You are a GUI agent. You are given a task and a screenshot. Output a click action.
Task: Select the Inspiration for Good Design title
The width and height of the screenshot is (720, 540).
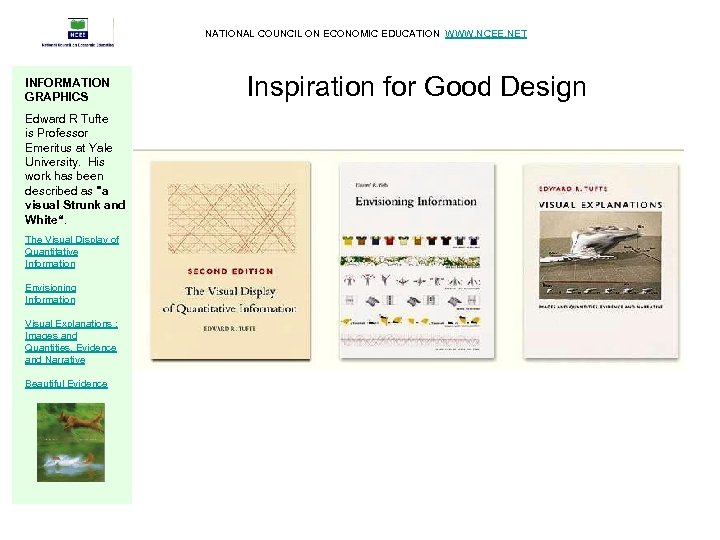tap(416, 86)
